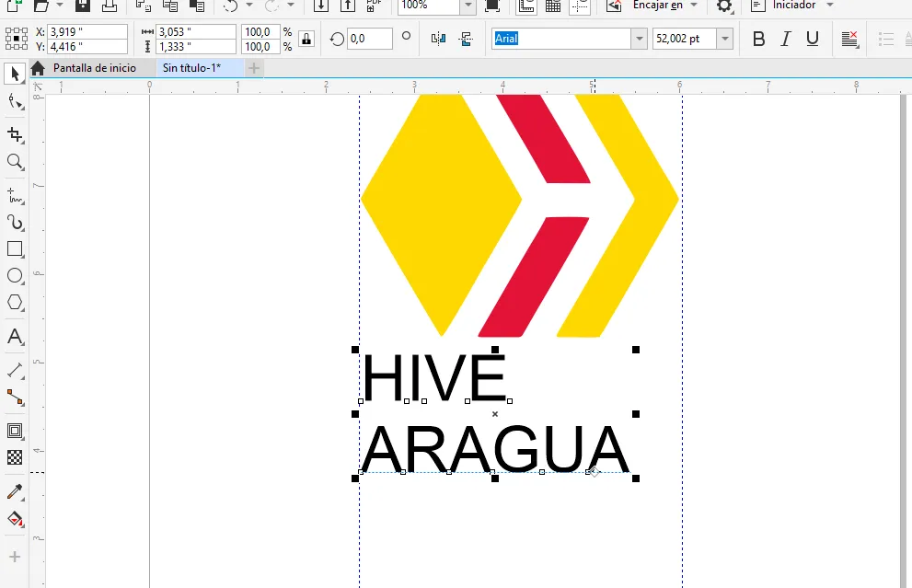
Task: Select the Rectangle tool
Action: 15,249
